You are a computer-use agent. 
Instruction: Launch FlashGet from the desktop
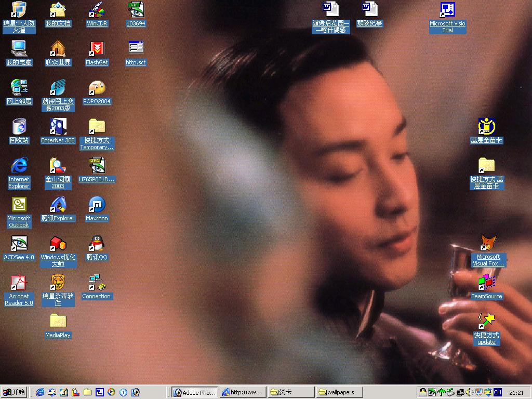coord(97,52)
